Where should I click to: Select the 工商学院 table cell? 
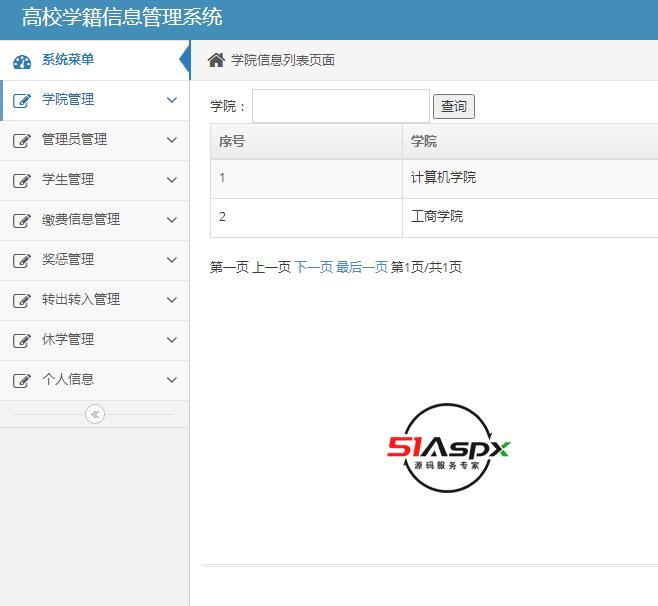coord(530,218)
